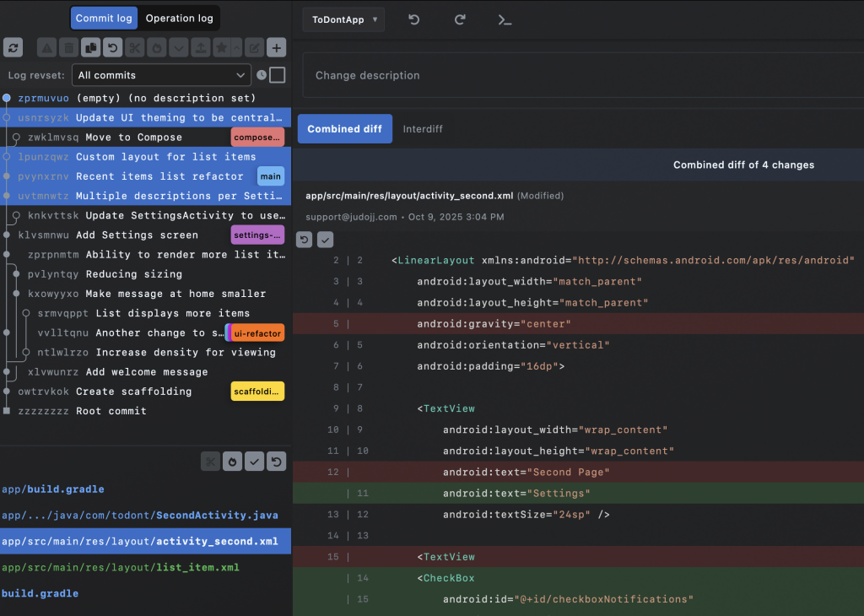
Task: Click the checkmark icon under the diff file header
Action: (x=325, y=240)
